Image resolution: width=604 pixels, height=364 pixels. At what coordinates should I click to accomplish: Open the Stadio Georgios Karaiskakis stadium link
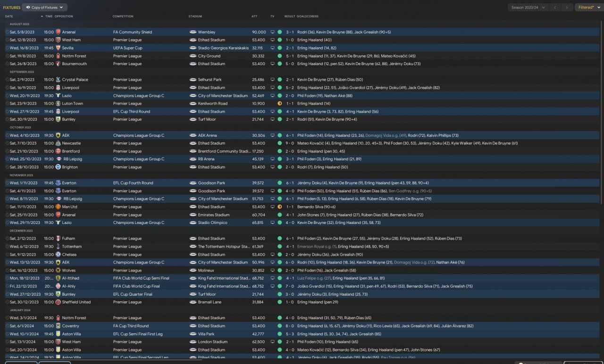coord(223,48)
